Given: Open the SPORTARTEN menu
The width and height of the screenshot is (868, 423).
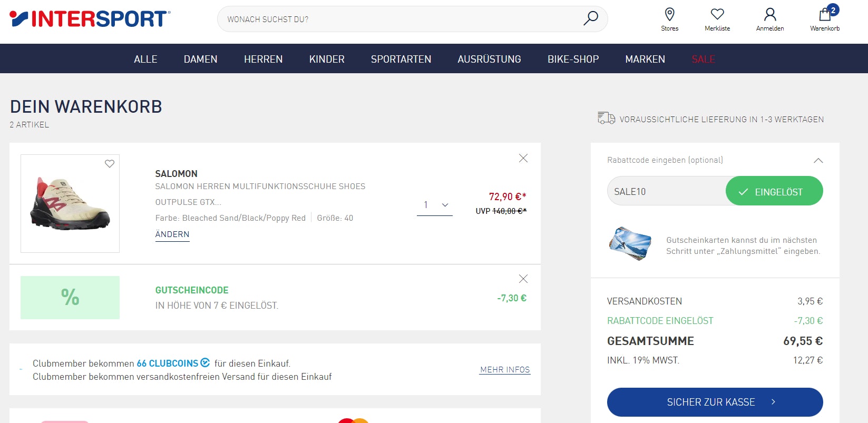Looking at the screenshot, I should [x=401, y=59].
